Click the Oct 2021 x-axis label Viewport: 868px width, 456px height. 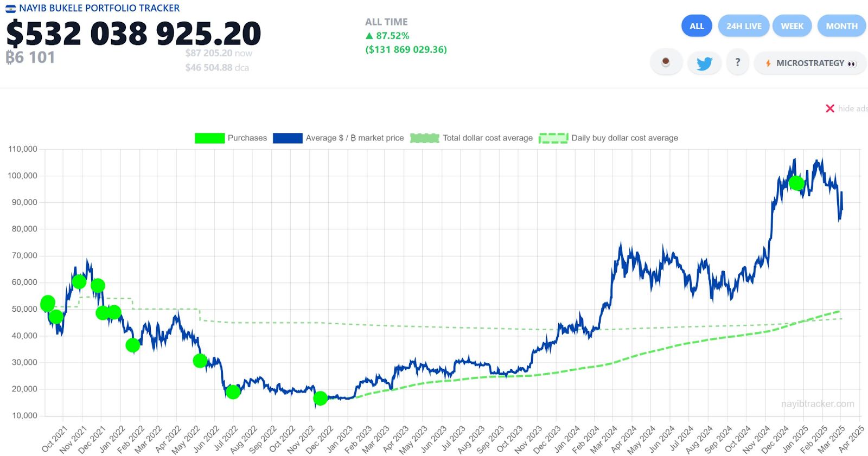pos(55,439)
